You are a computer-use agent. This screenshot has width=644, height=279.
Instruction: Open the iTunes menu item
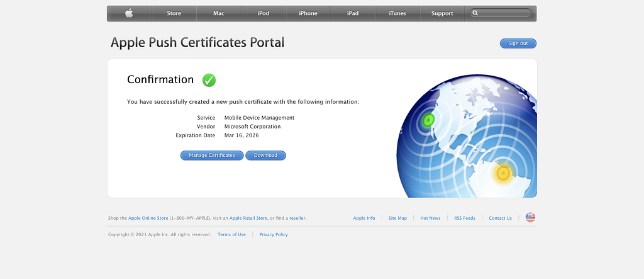pyautogui.click(x=397, y=13)
